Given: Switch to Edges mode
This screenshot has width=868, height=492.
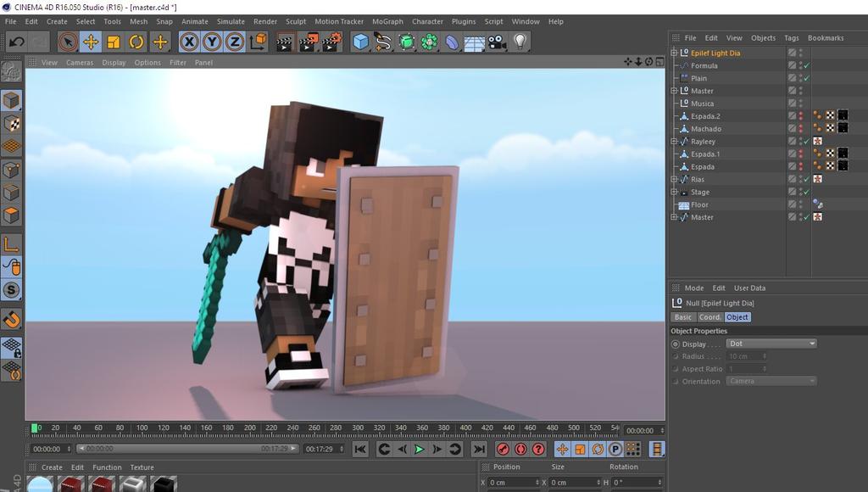Looking at the screenshot, I should point(11,193).
